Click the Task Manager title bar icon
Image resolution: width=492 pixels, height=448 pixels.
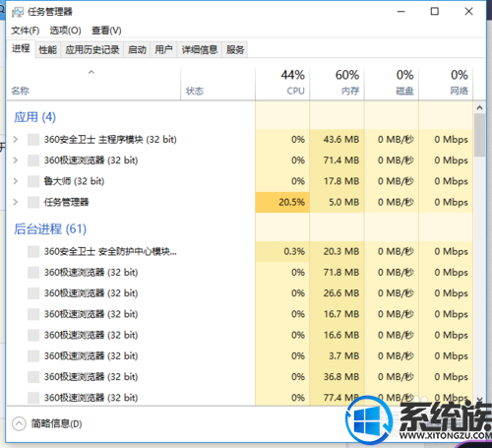pyautogui.click(x=18, y=12)
